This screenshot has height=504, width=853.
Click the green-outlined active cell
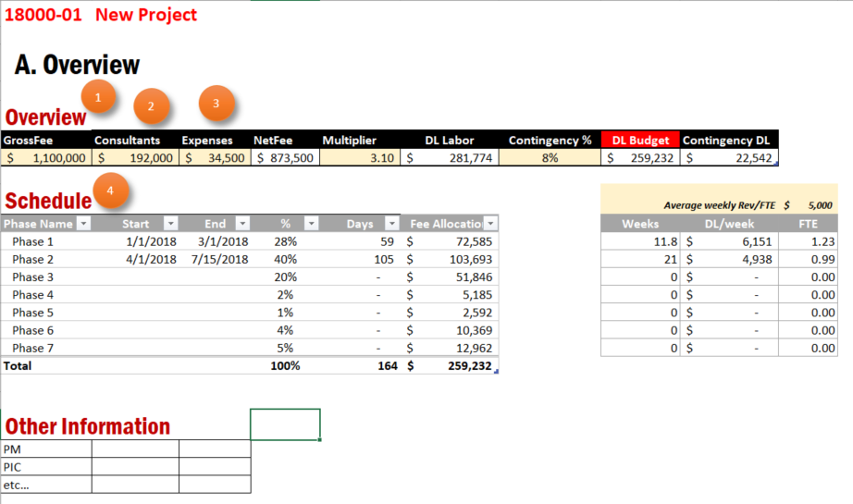click(x=285, y=424)
